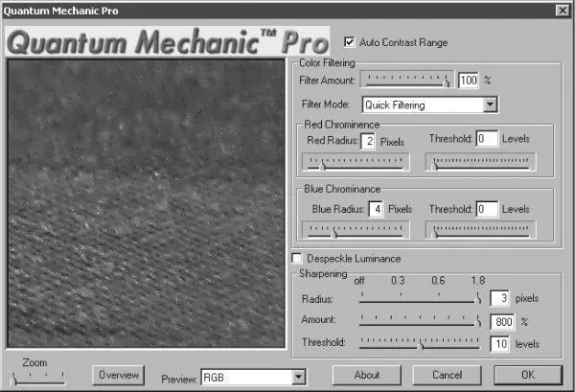Click the Filter Amount percent field
575x392 pixels.
[x=469, y=80]
